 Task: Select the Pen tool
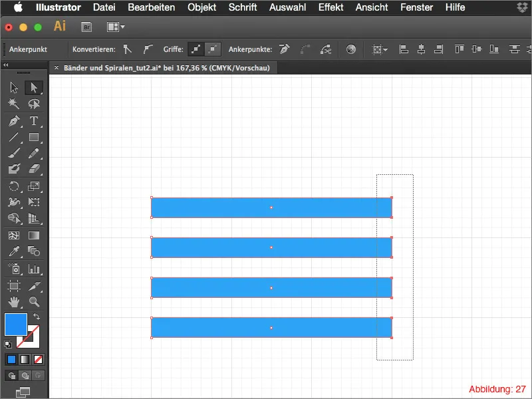[x=14, y=121]
